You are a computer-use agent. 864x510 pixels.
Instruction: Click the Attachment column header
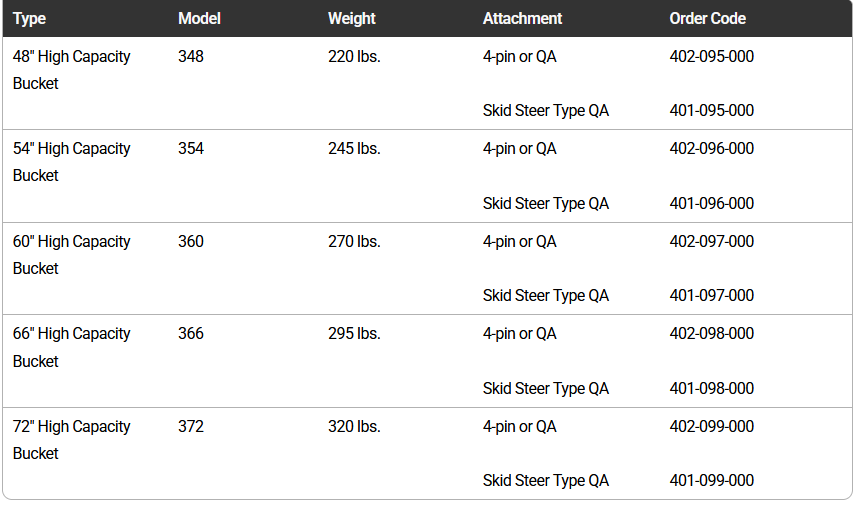tap(522, 19)
